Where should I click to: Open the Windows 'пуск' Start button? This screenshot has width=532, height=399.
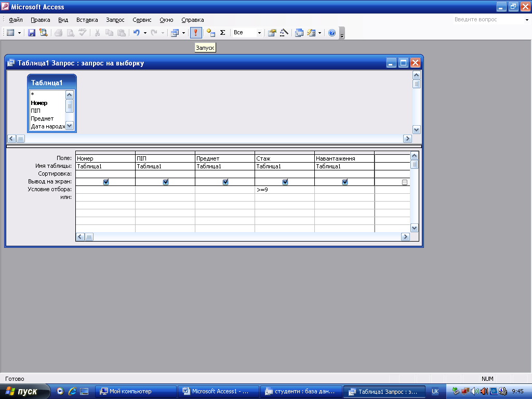click(x=24, y=392)
